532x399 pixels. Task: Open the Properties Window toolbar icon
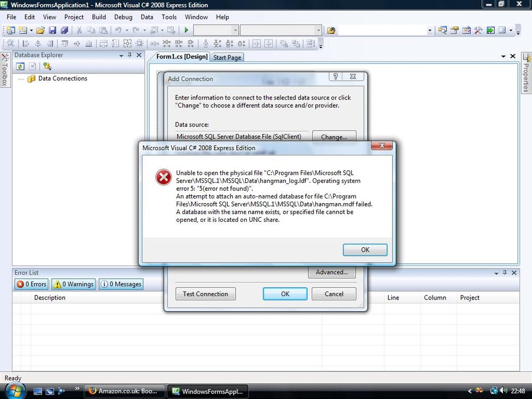454,30
